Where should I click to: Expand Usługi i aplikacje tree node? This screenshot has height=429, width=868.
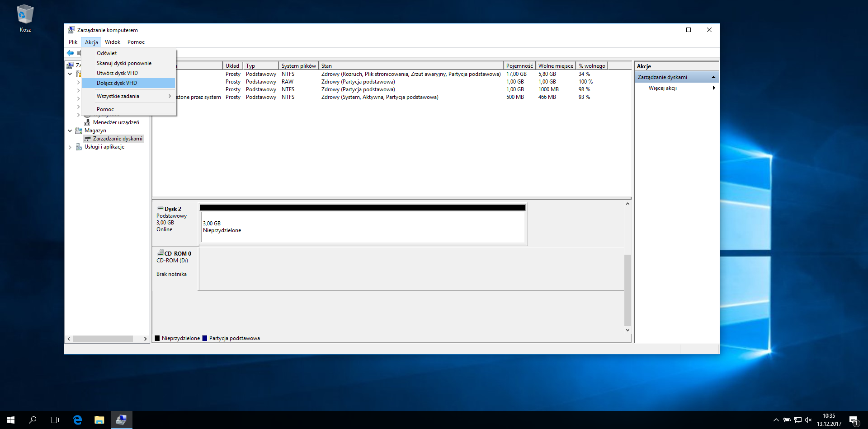(x=70, y=147)
